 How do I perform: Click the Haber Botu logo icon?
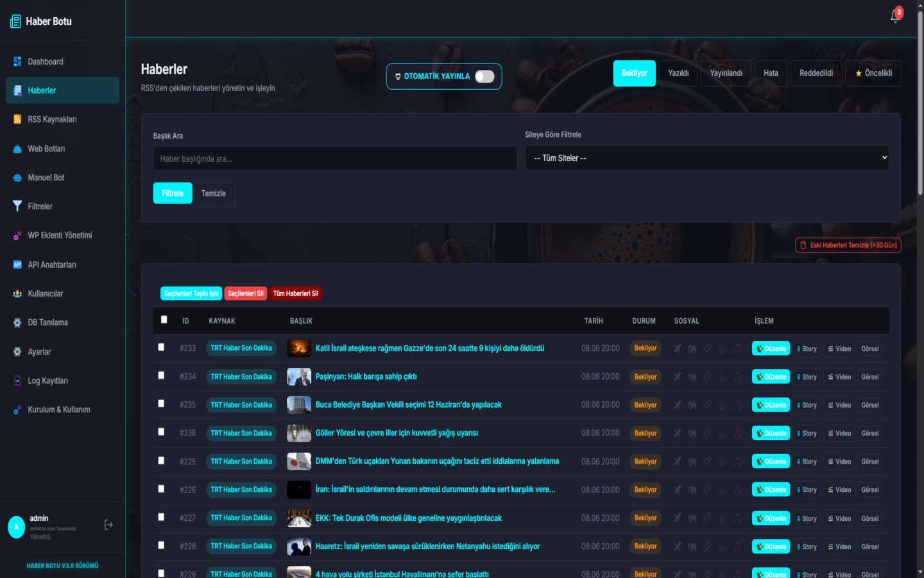[15, 22]
